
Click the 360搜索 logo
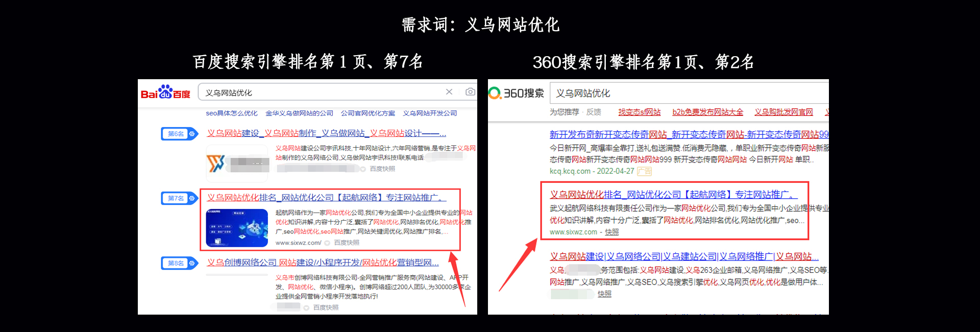(516, 93)
